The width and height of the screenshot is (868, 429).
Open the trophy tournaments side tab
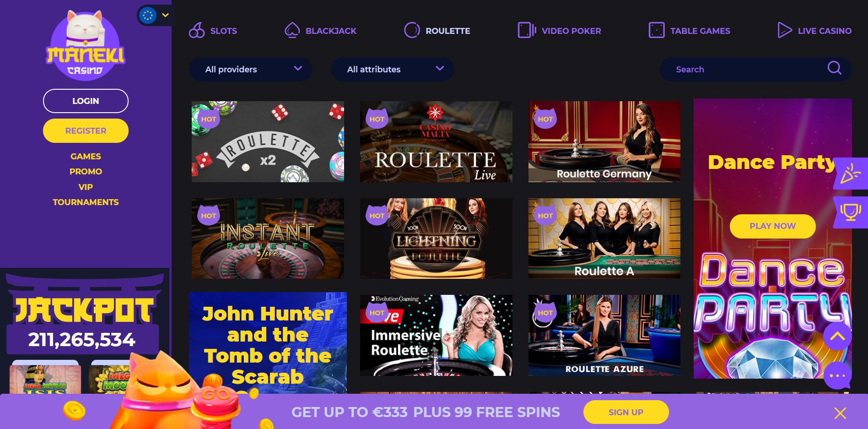tap(851, 212)
